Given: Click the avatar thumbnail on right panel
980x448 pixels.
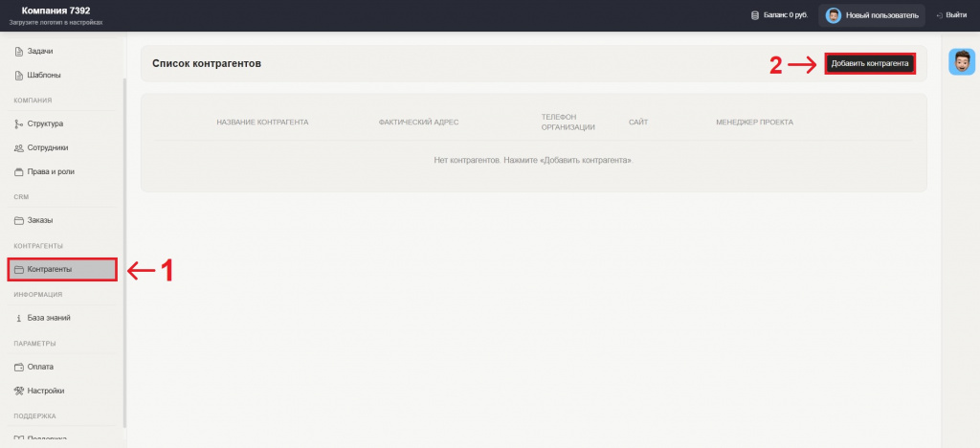Looking at the screenshot, I should [x=961, y=61].
